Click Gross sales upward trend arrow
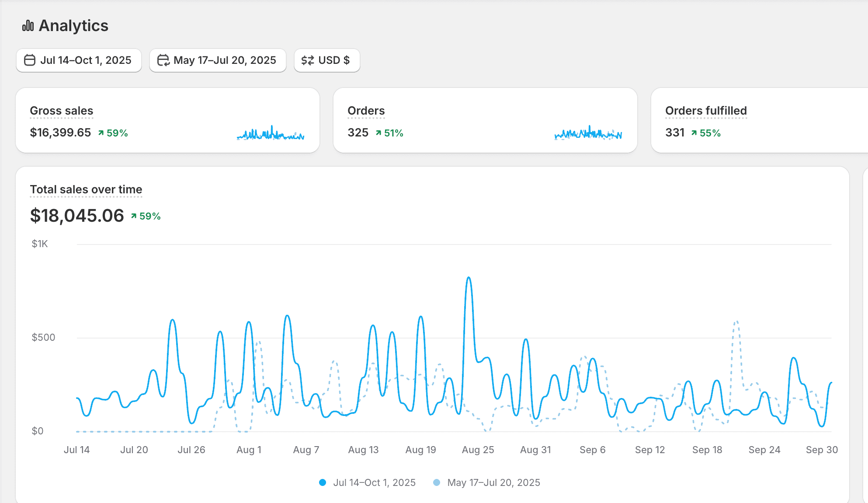Screen dimensions: 868x503 [101, 133]
